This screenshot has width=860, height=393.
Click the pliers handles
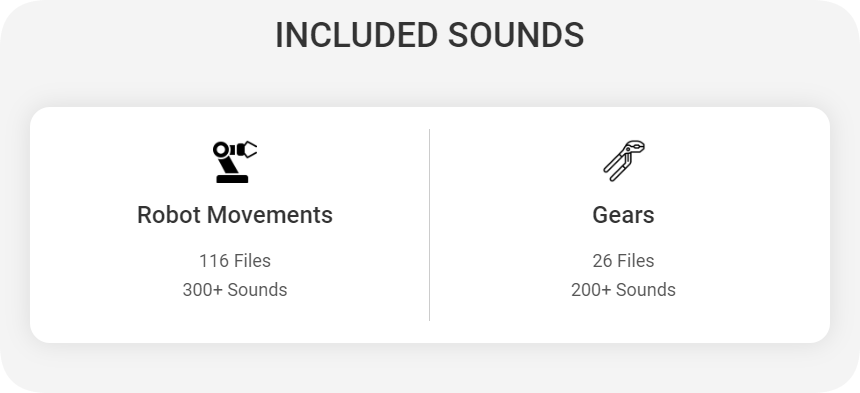[x=617, y=168]
